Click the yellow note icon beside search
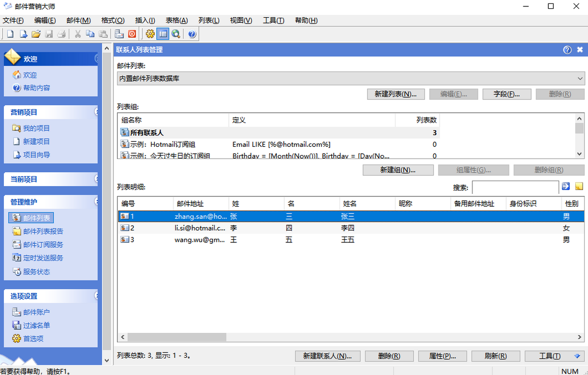The image size is (588, 375). pyautogui.click(x=579, y=186)
